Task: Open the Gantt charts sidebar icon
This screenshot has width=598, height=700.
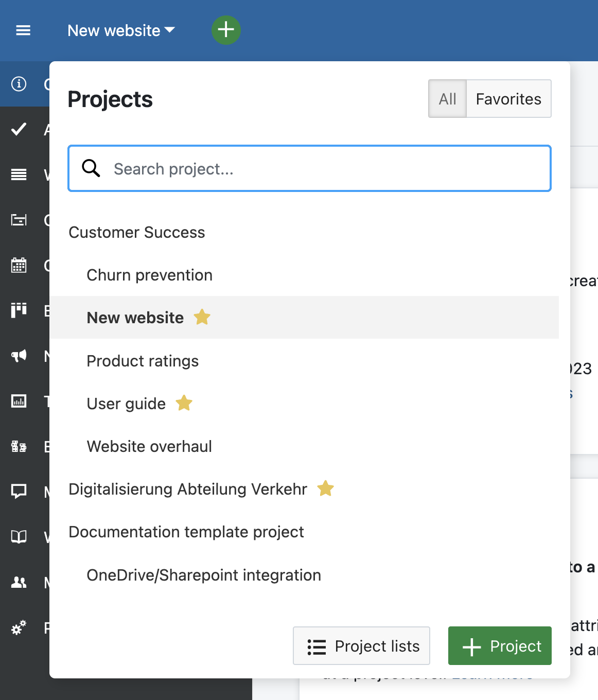Action: coord(19,220)
